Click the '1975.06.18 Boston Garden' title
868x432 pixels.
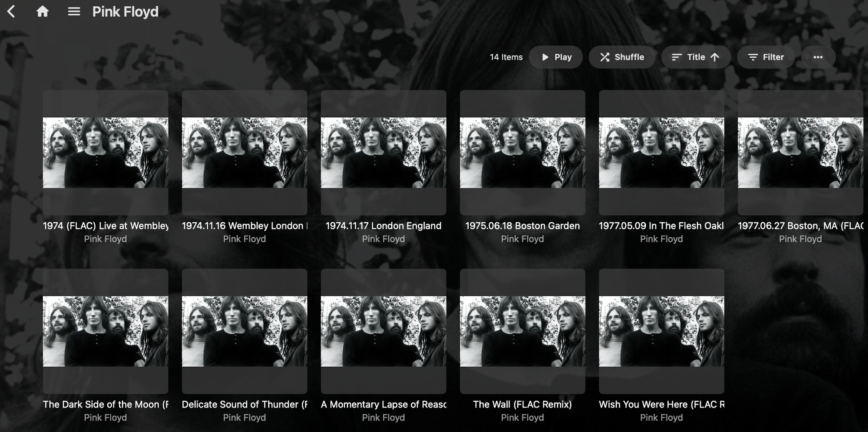tap(522, 226)
